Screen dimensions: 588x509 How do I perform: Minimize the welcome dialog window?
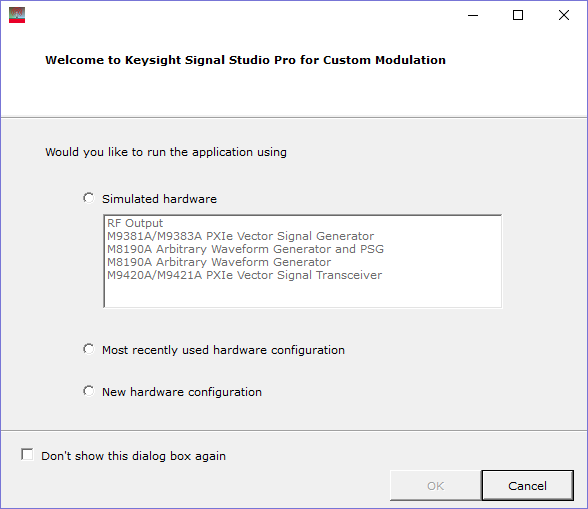pos(473,15)
